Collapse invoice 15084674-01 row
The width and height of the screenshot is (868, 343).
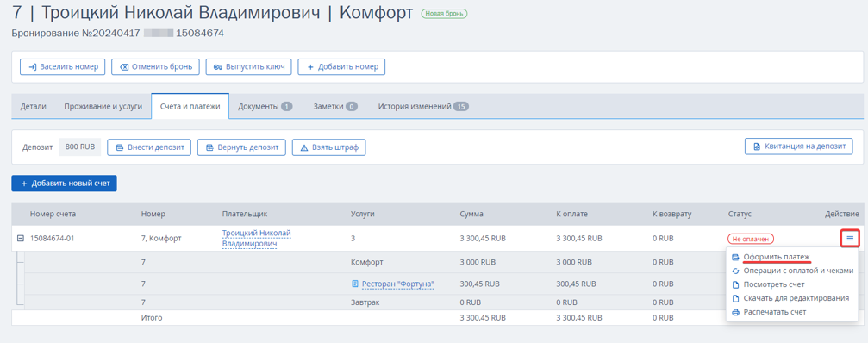tap(21, 239)
